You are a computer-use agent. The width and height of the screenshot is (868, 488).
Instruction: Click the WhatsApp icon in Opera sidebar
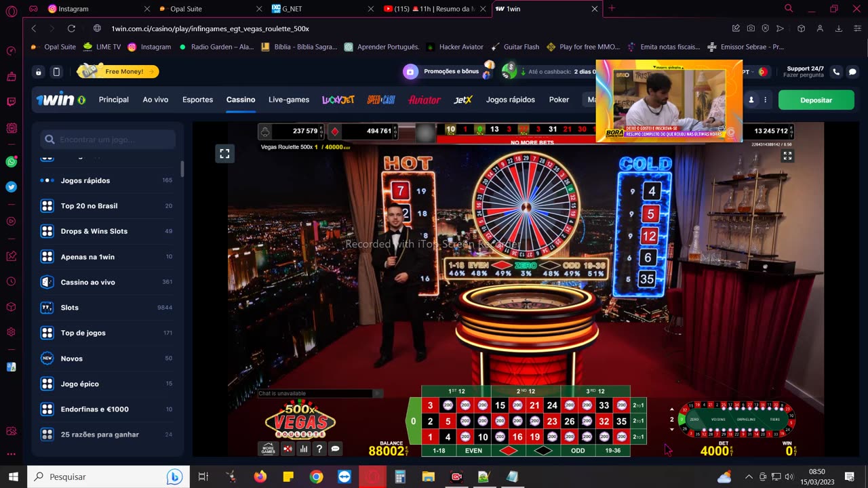tap(11, 162)
